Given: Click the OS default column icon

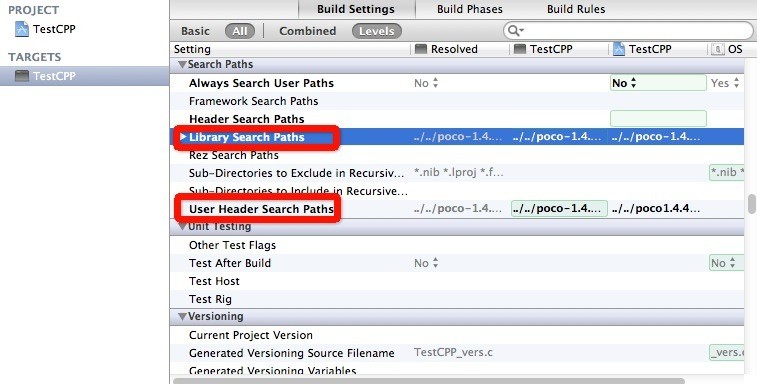Looking at the screenshot, I should 718,49.
